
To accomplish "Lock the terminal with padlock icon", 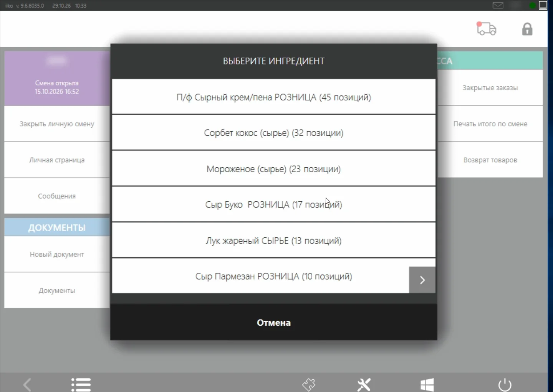I will pyautogui.click(x=527, y=29).
